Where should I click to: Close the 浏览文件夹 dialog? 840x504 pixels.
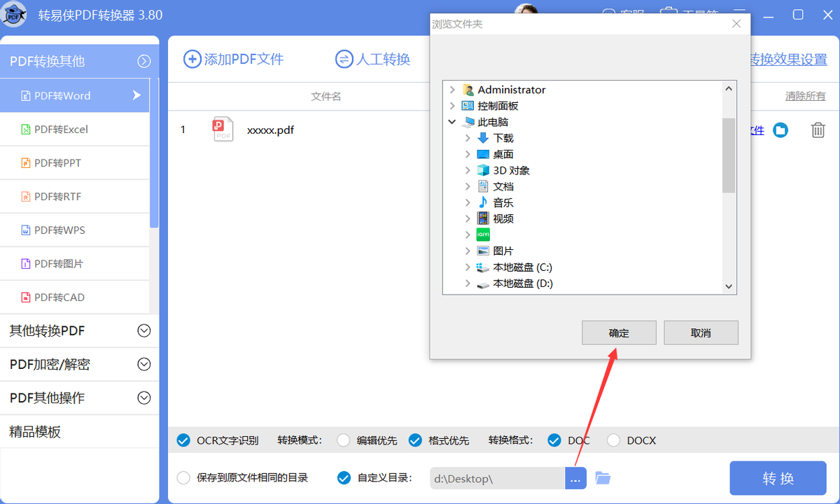pos(736,24)
